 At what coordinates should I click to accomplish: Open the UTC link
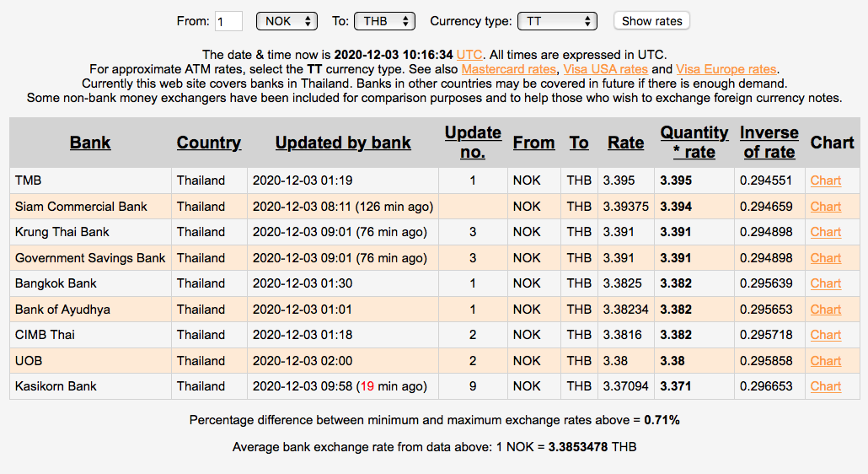coord(469,55)
